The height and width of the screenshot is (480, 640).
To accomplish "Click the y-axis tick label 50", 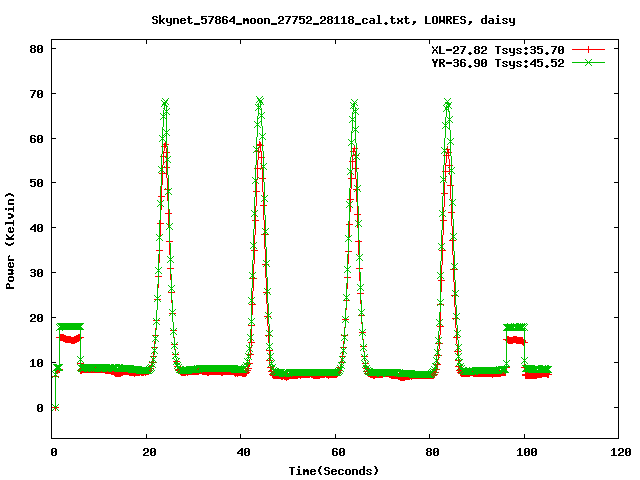I will (37, 183).
